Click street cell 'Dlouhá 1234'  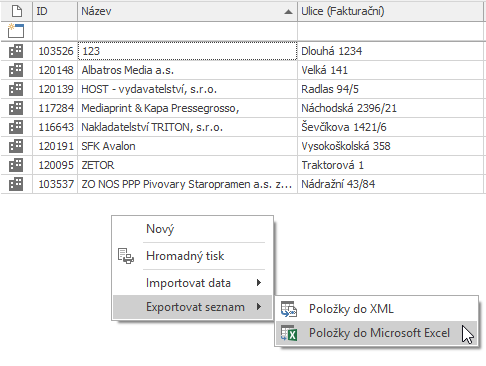click(x=390, y=51)
